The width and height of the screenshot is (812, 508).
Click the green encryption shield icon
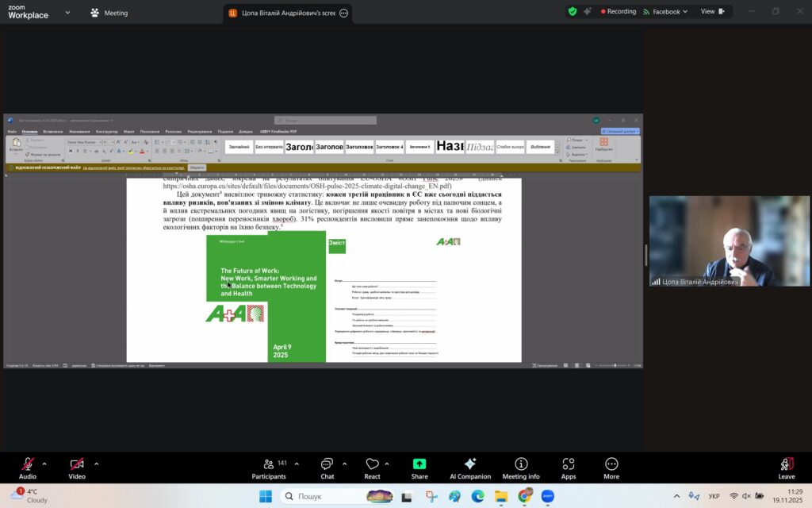pos(573,12)
